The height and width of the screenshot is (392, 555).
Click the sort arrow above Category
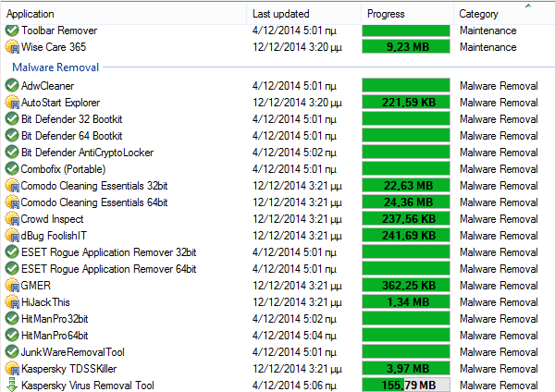point(528,6)
